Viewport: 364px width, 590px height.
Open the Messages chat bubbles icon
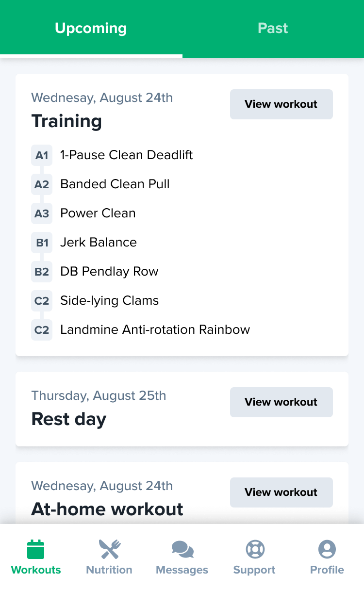tap(182, 549)
